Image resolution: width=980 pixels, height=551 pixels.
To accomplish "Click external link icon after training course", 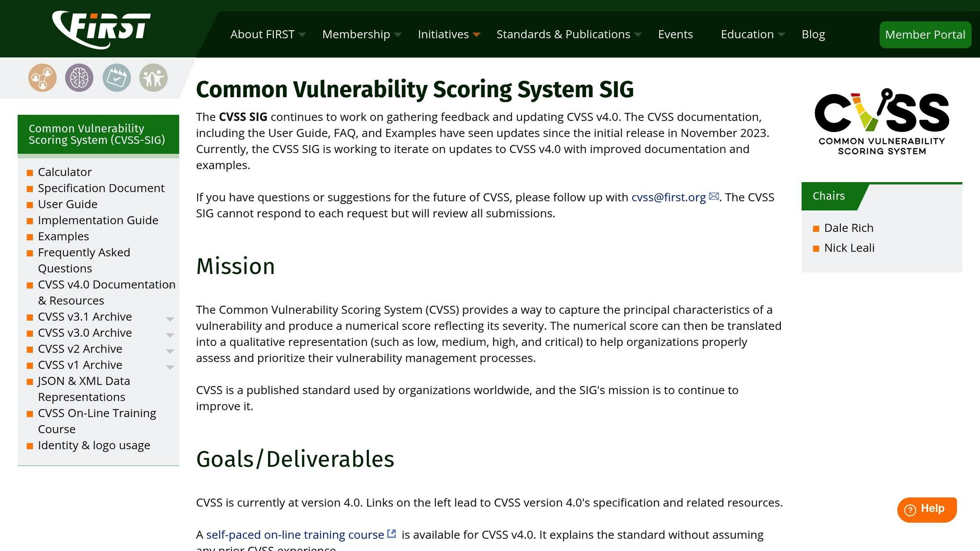I will click(x=391, y=534).
